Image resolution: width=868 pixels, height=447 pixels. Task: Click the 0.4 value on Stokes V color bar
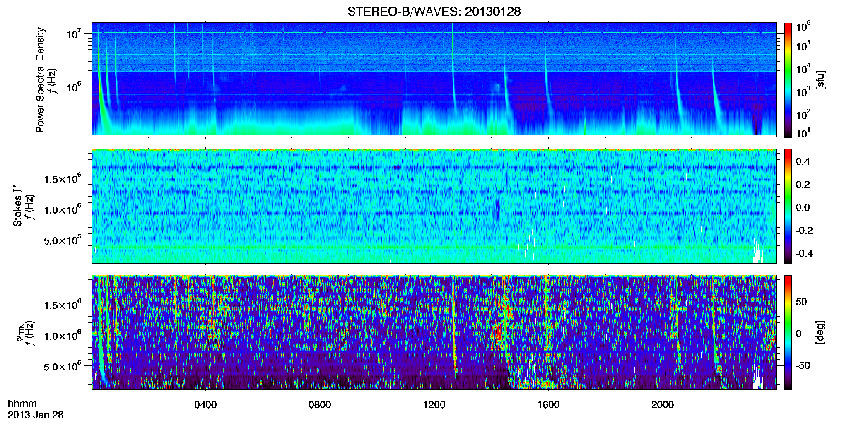pyautogui.click(x=803, y=162)
